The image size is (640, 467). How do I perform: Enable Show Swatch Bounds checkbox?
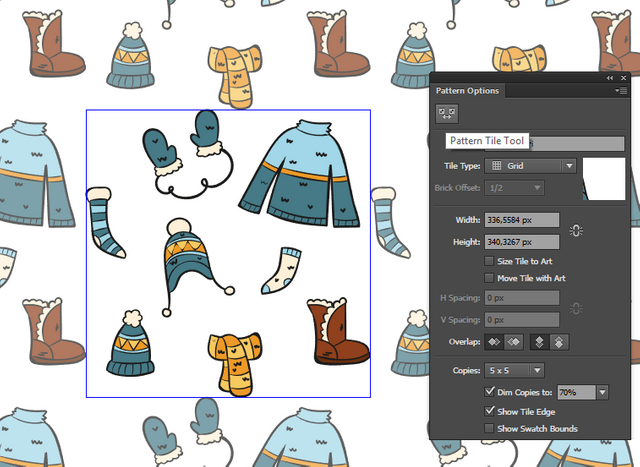(489, 428)
